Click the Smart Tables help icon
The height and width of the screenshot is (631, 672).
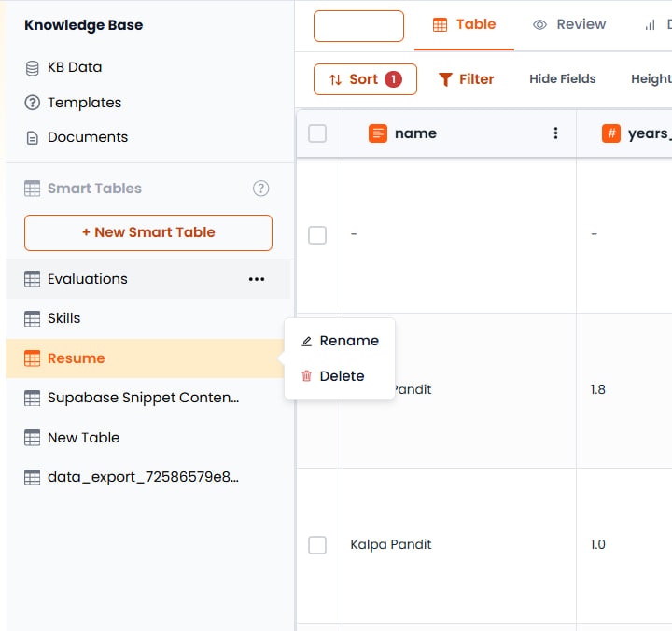point(260,189)
